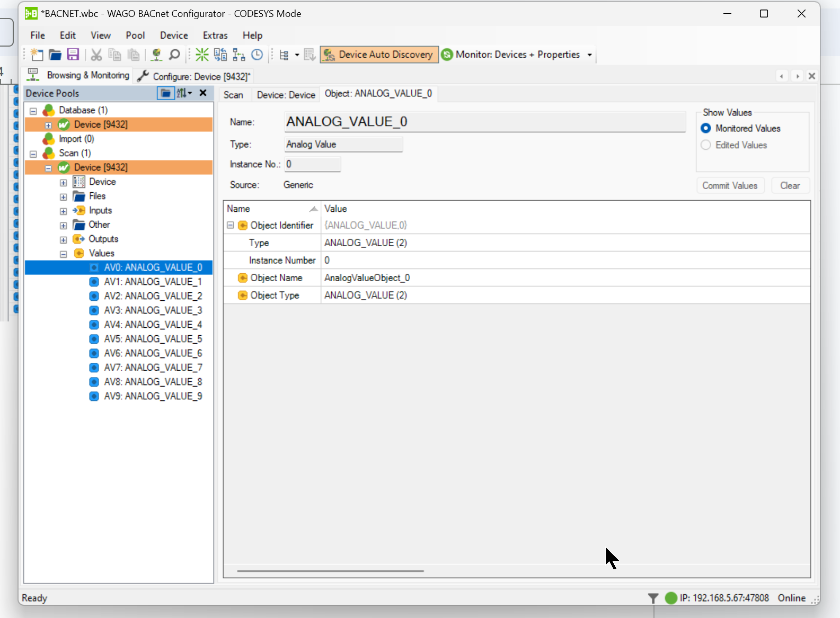Switch to Browsing & Monitoring tab
This screenshot has height=618, width=840.
click(78, 75)
